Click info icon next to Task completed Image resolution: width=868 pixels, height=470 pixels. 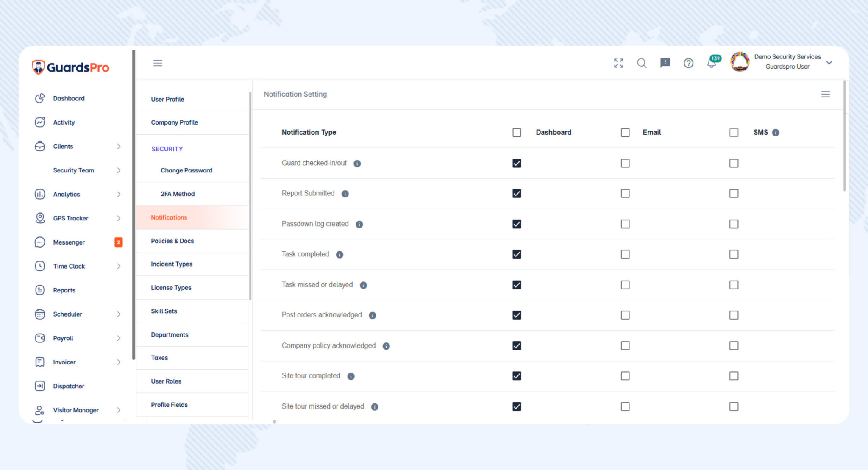tap(339, 254)
